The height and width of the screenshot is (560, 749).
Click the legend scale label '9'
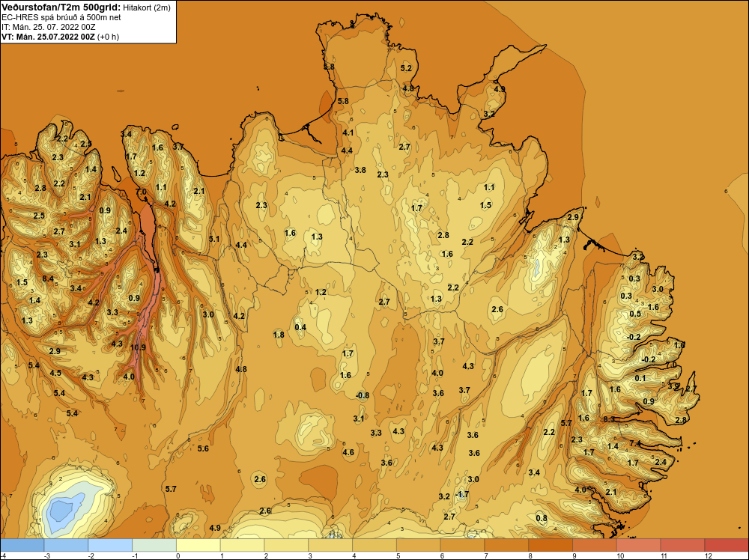click(x=573, y=556)
